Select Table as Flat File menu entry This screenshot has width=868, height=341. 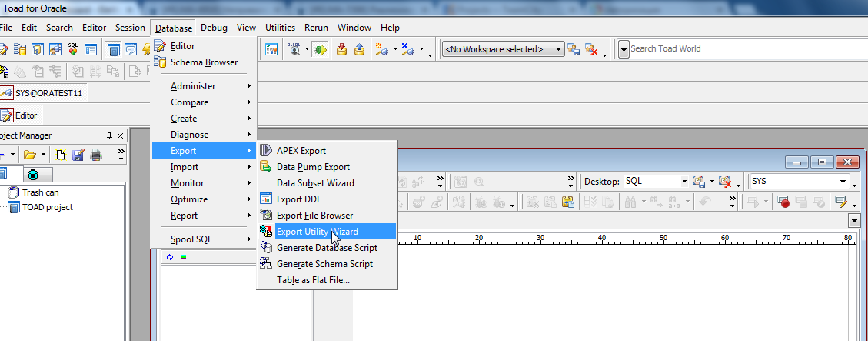pos(313,280)
